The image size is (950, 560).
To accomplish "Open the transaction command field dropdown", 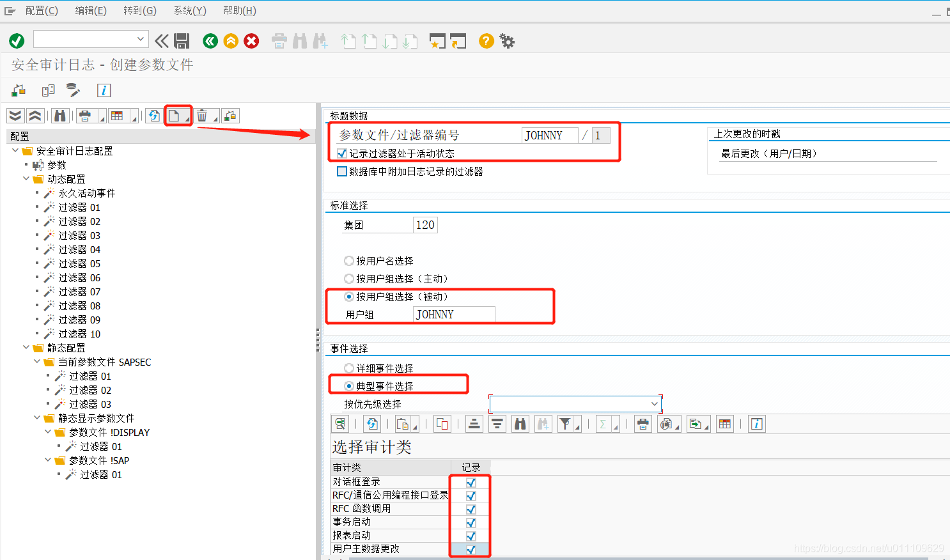I will pyautogui.click(x=141, y=39).
